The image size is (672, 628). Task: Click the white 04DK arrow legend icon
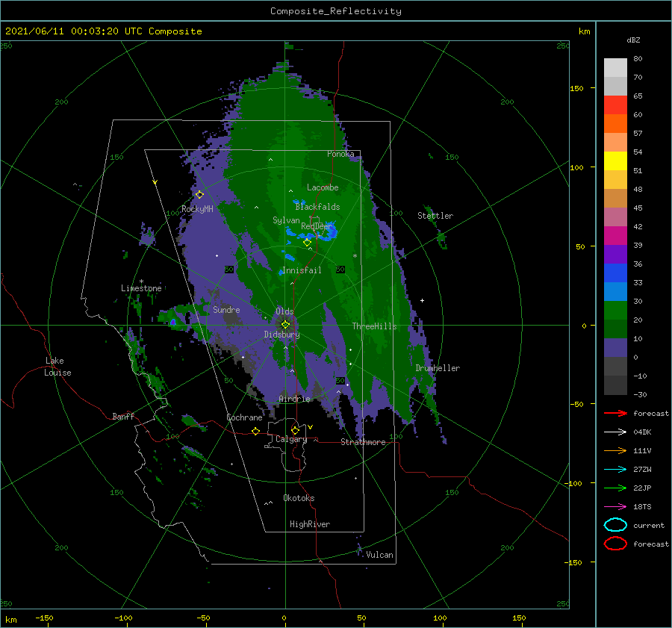coord(615,432)
